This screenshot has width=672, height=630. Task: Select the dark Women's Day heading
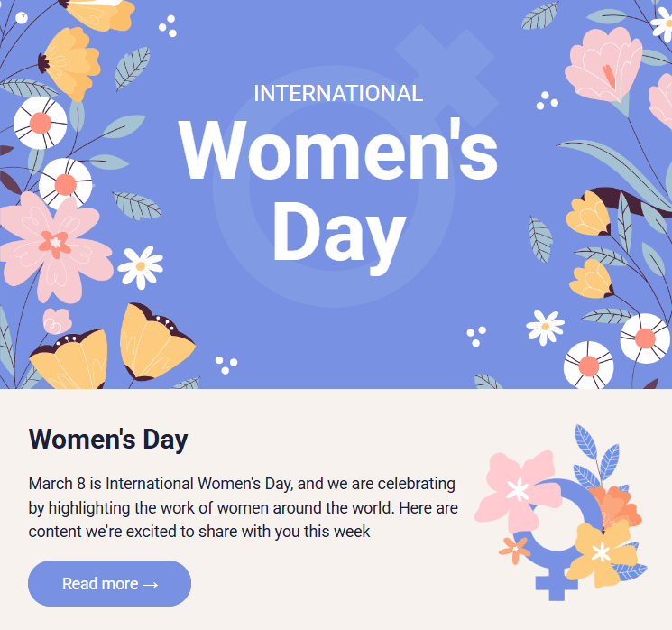click(108, 440)
